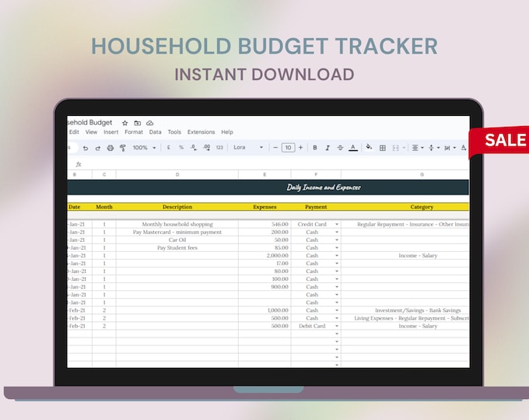Open the zoom 100% dropdown

[145, 148]
